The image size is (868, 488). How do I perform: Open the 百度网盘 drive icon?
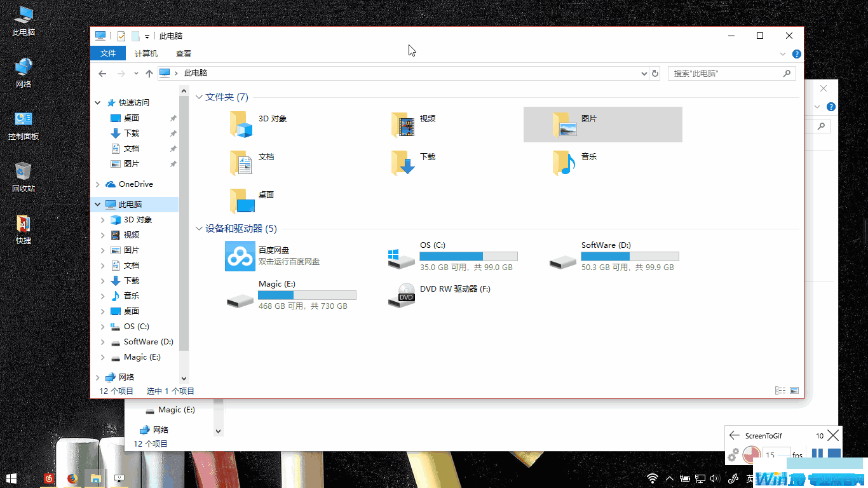click(240, 256)
